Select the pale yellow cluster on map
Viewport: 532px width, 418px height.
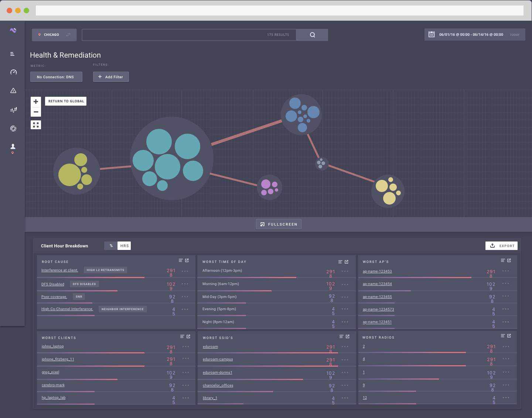388,191
